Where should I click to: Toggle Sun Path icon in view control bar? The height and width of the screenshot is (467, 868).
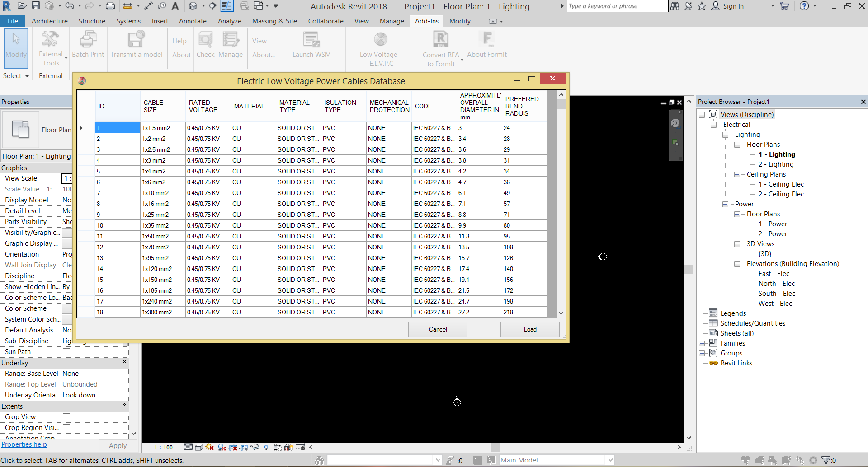[x=209, y=447]
